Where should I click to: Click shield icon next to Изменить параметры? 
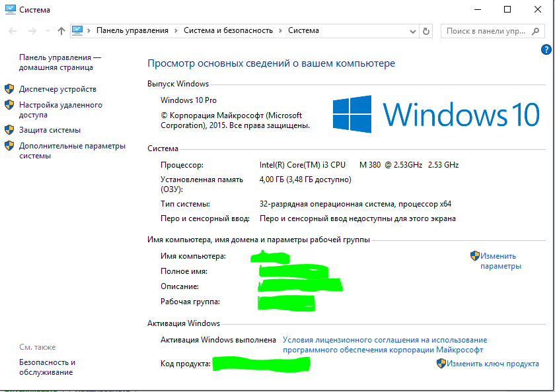pos(474,255)
